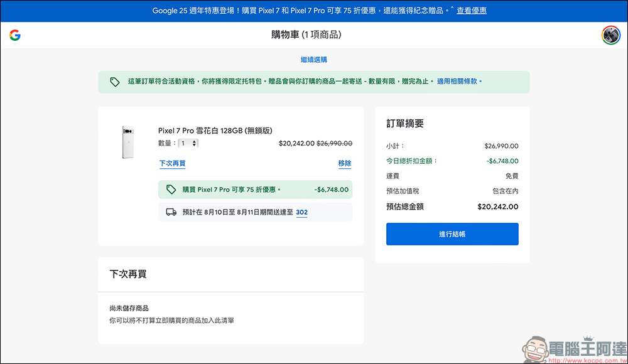Viewport: 628px width, 364px height.
Task: Open the 數量 quantity dropdown
Action: (188, 143)
